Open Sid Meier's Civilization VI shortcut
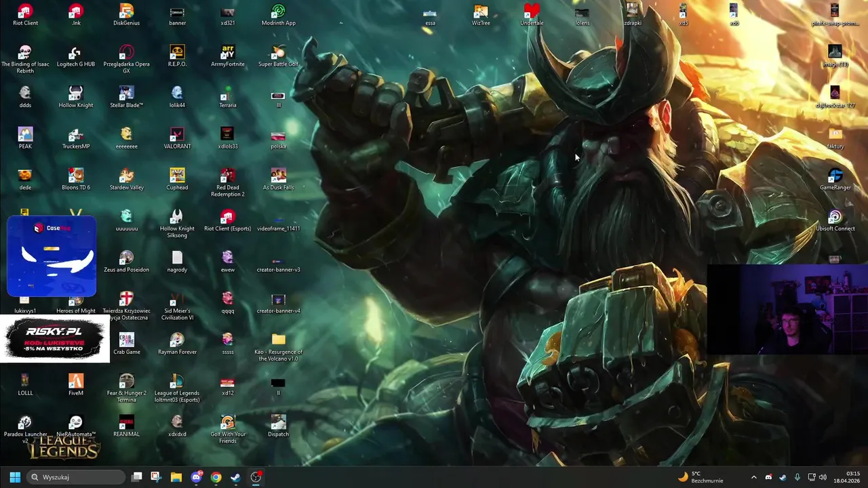This screenshot has height=488, width=868. [177, 306]
